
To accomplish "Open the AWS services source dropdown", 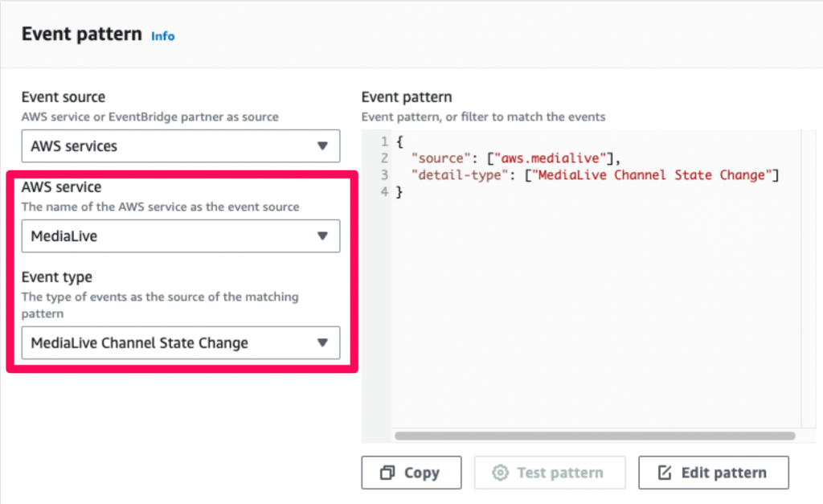I will pos(181,145).
